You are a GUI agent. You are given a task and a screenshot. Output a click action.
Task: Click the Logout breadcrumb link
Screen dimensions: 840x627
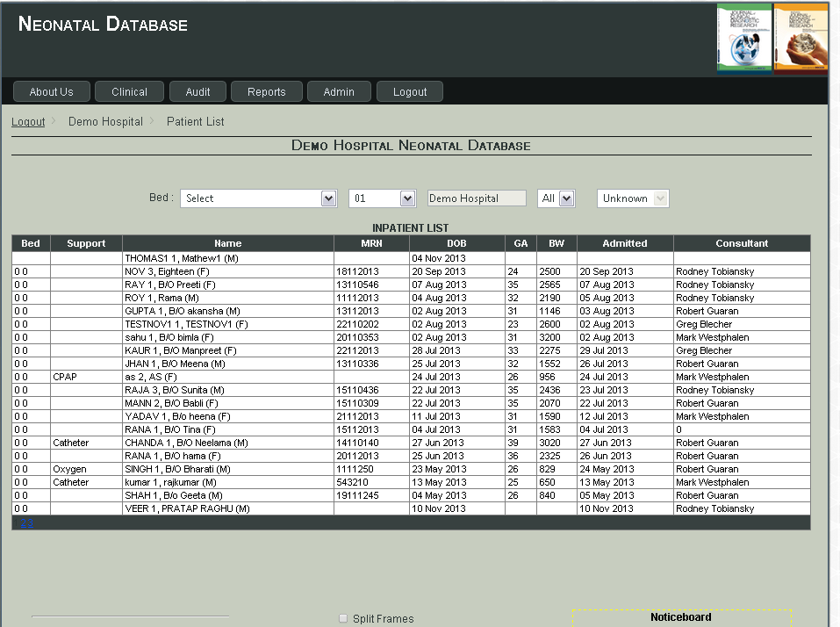pyautogui.click(x=28, y=122)
